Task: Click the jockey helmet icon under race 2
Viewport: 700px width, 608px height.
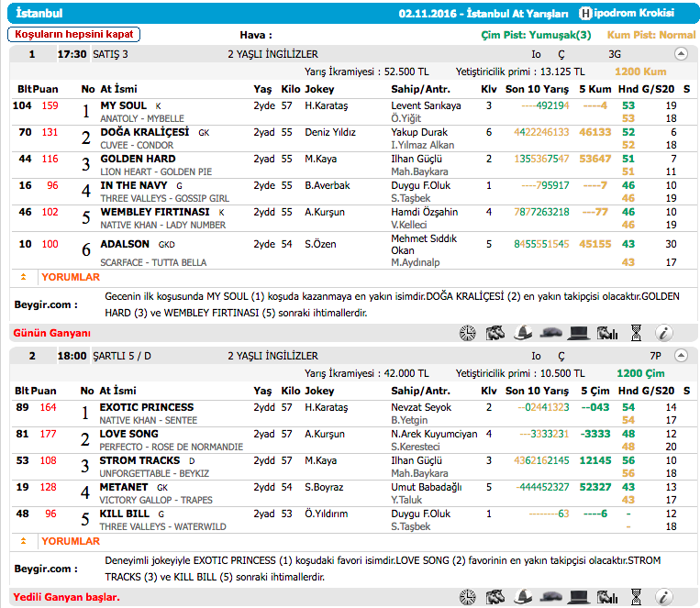Action: point(523,597)
